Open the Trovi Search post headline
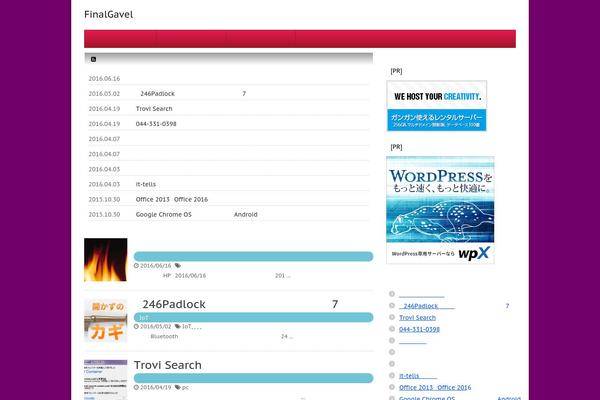The height and width of the screenshot is (400, 600). click(168, 365)
